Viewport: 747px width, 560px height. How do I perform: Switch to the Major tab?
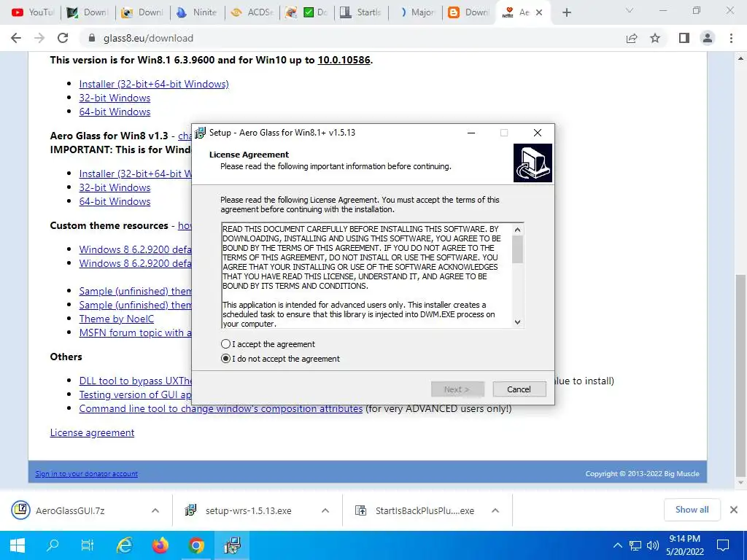click(416, 12)
